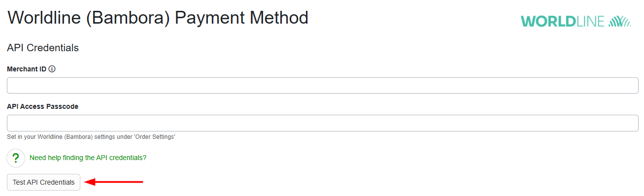
Task: Open 'Need help finding the API credentials?' link
Action: pos(88,158)
